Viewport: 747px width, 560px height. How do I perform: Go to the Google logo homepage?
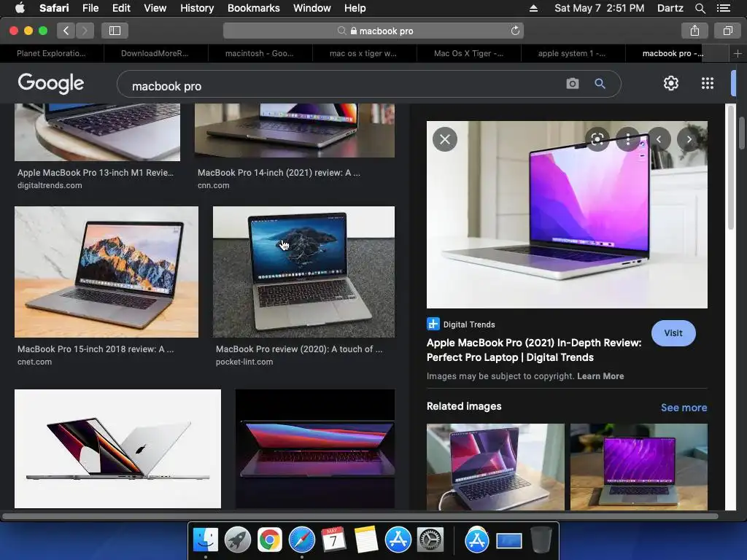pyautogui.click(x=51, y=83)
